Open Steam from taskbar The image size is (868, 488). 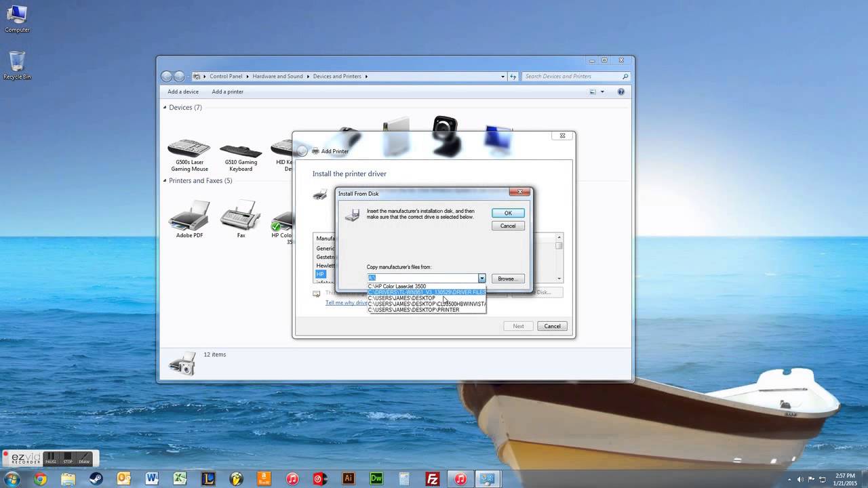[x=96, y=479]
